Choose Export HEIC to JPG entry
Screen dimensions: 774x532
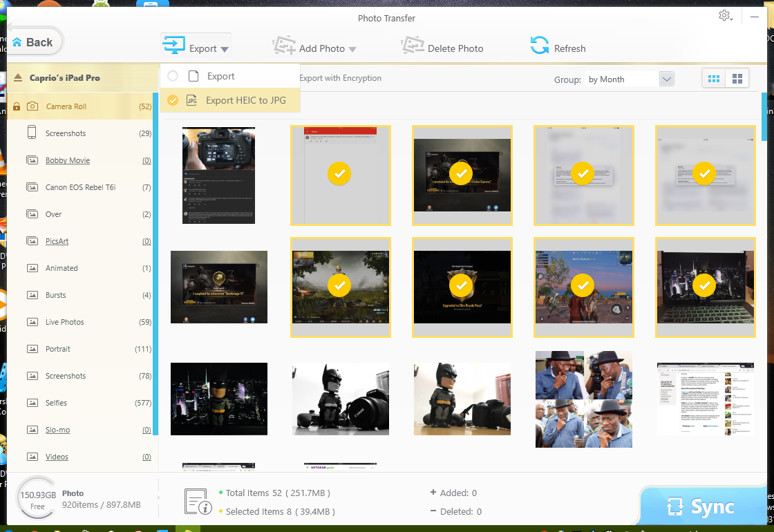230,100
